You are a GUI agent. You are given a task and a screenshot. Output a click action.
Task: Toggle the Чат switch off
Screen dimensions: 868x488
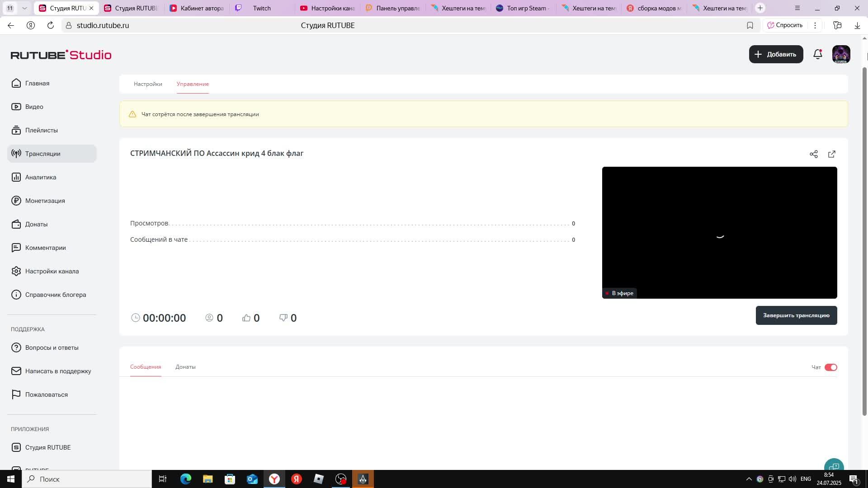coord(830,367)
